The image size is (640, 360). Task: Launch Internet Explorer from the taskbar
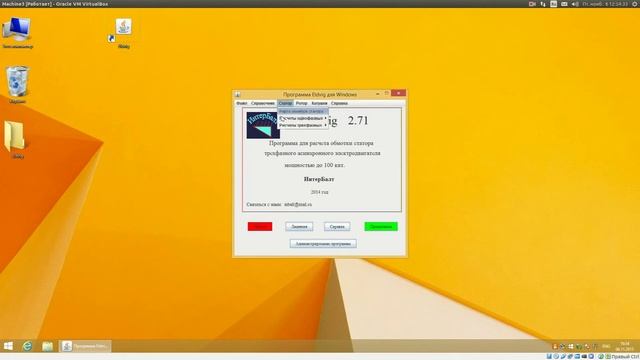[x=27, y=346]
